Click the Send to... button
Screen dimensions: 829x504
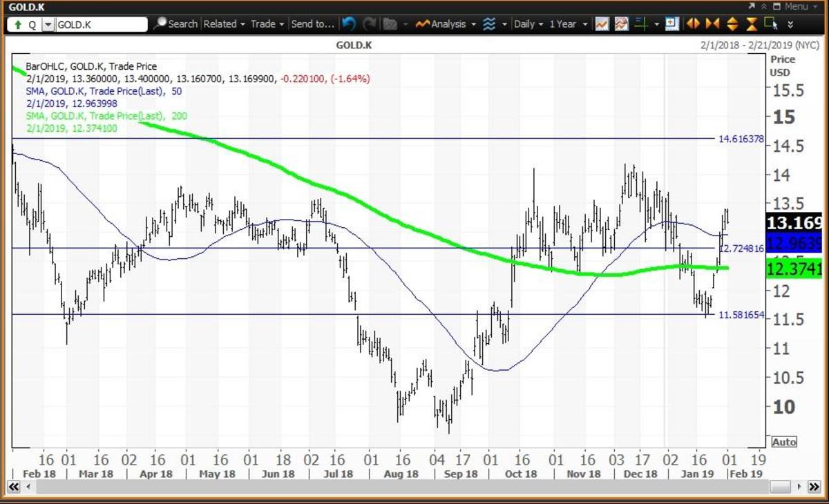[x=312, y=24]
